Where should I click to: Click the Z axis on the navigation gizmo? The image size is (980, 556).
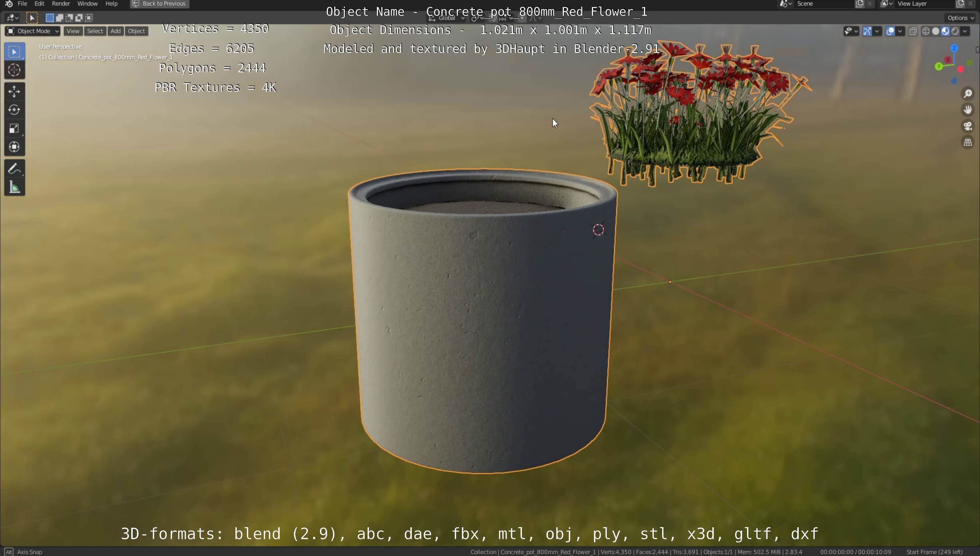pyautogui.click(x=954, y=48)
